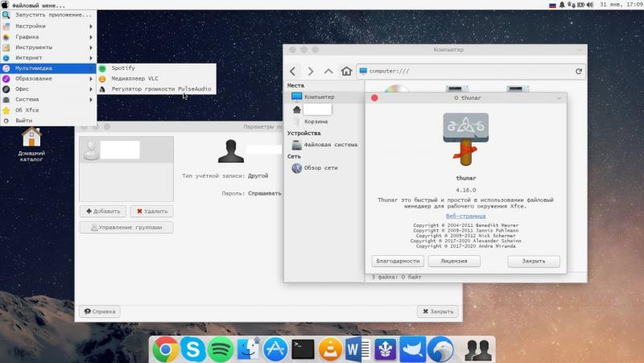Expand the Система submenu
The width and height of the screenshot is (644, 363).
tap(48, 99)
